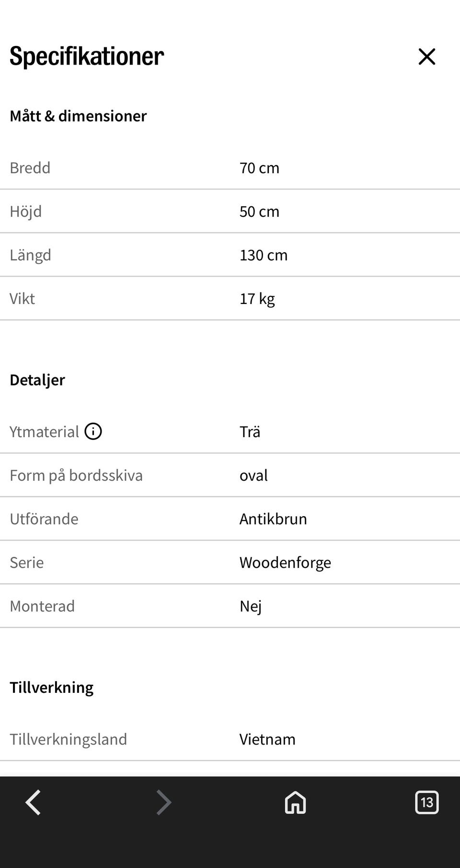This screenshot has height=868, width=460.
Task: Tap the 17 kg weight value
Action: tap(257, 298)
